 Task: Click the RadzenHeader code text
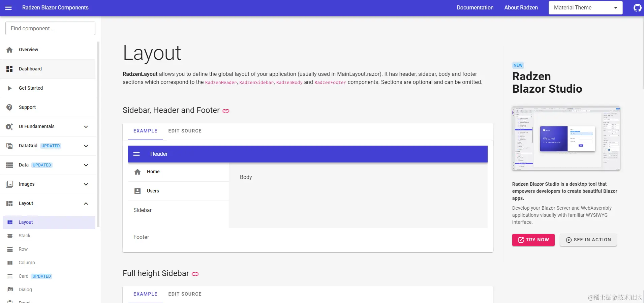tap(221, 83)
